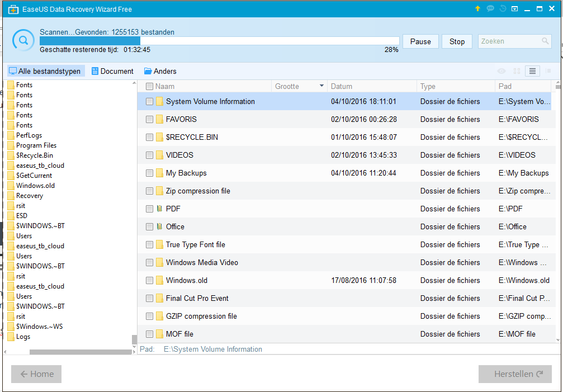Image resolution: width=563 pixels, height=392 pixels.
Task: Switch to the Document filter tab
Action: coord(112,71)
